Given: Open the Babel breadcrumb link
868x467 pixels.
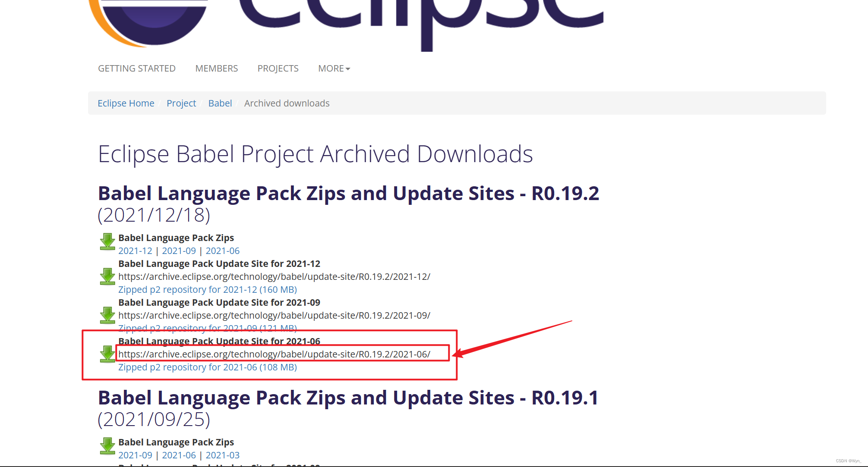Looking at the screenshot, I should [220, 103].
